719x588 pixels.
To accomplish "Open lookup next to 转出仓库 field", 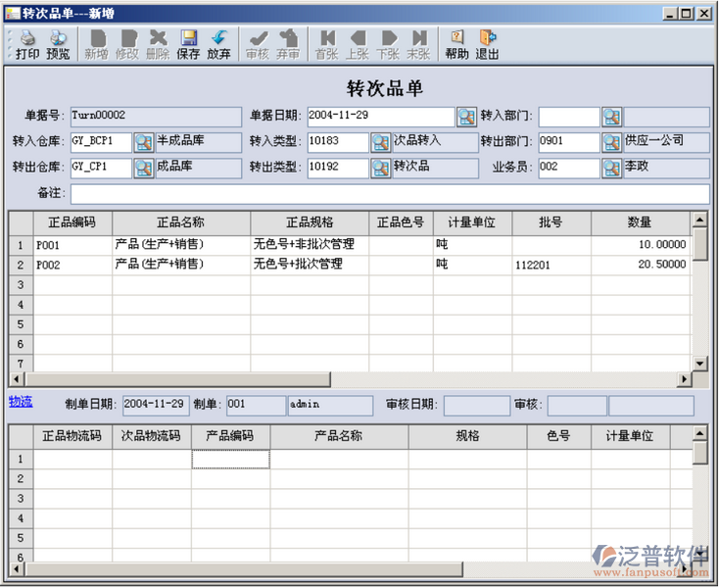I will 143,168.
